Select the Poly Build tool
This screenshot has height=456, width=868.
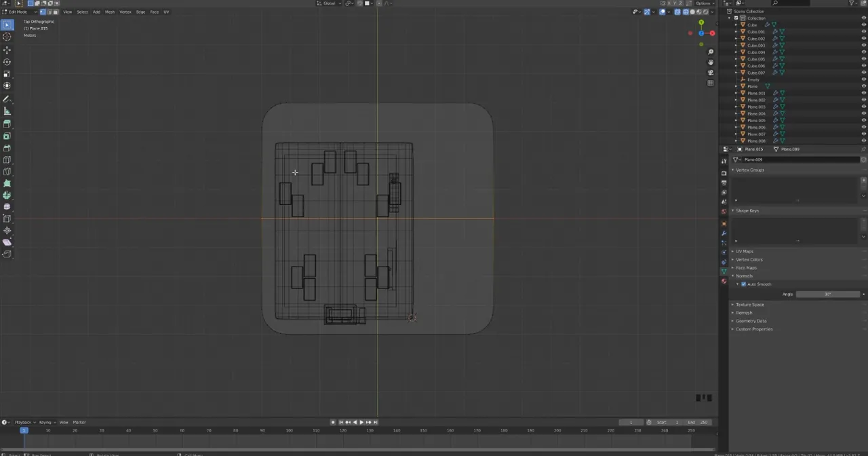[x=7, y=183]
